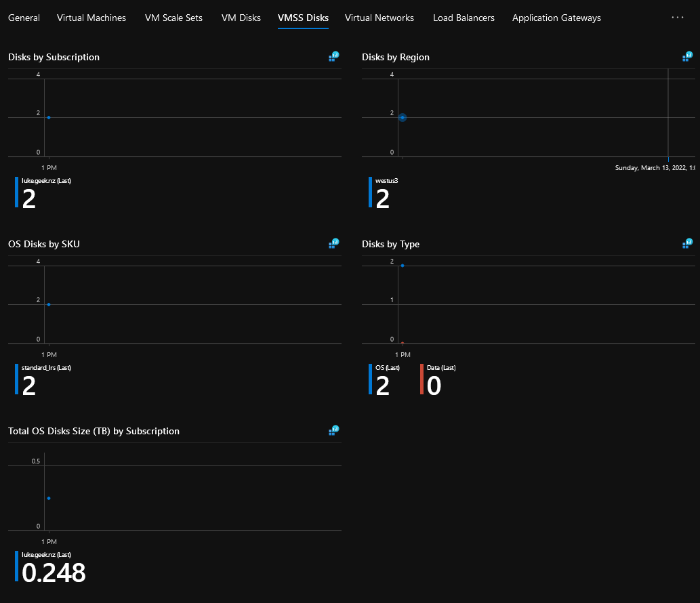Open the Virtual Networks tab
Screen dimensions: 700x603
point(379,18)
